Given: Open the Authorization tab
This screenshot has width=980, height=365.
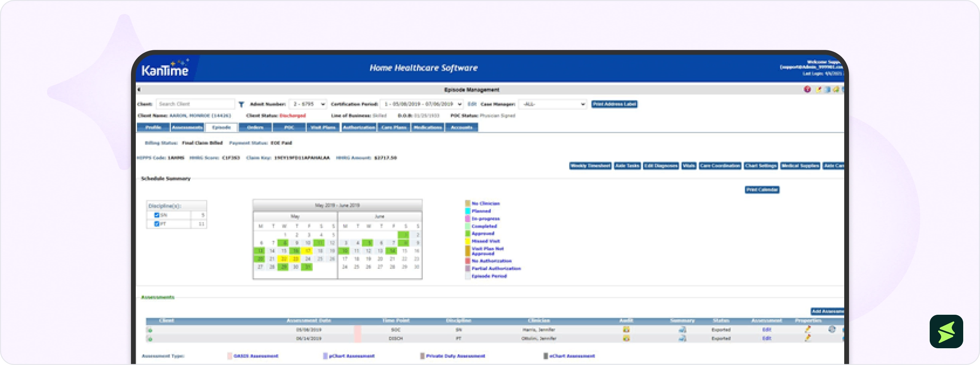Looking at the screenshot, I should click(359, 127).
